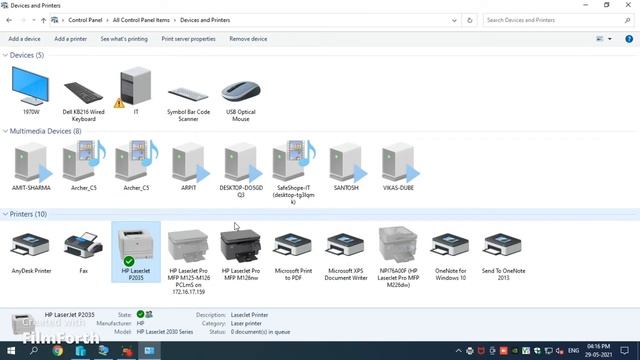Select the Symbol Bar Code Scanner
Screen dimensions: 640x360
pyautogui.click(x=188, y=102)
